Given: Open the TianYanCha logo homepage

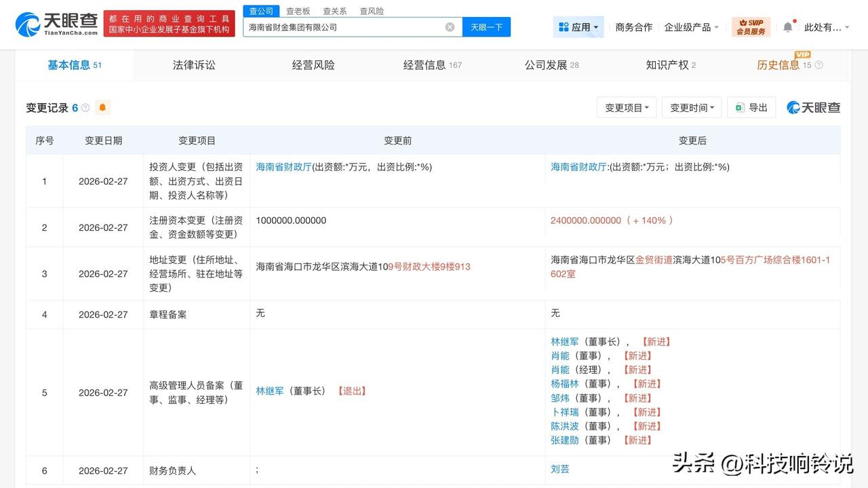Looking at the screenshot, I should [x=56, y=24].
